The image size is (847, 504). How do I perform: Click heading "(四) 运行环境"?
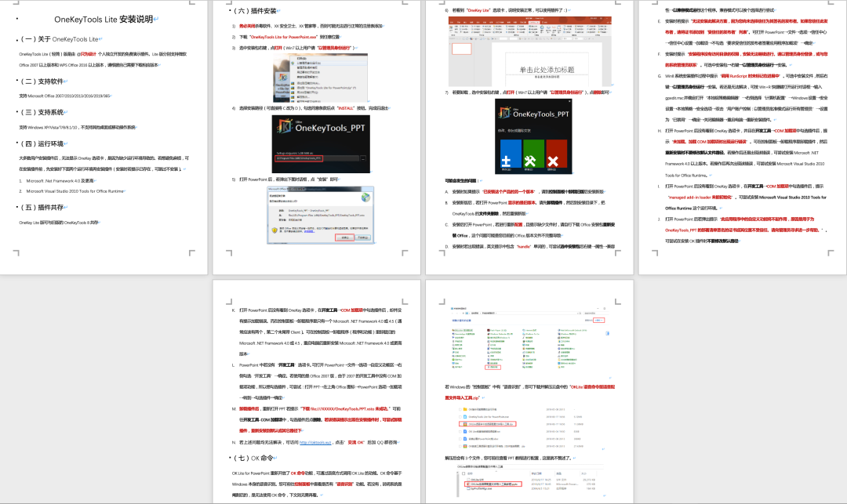tap(42, 143)
